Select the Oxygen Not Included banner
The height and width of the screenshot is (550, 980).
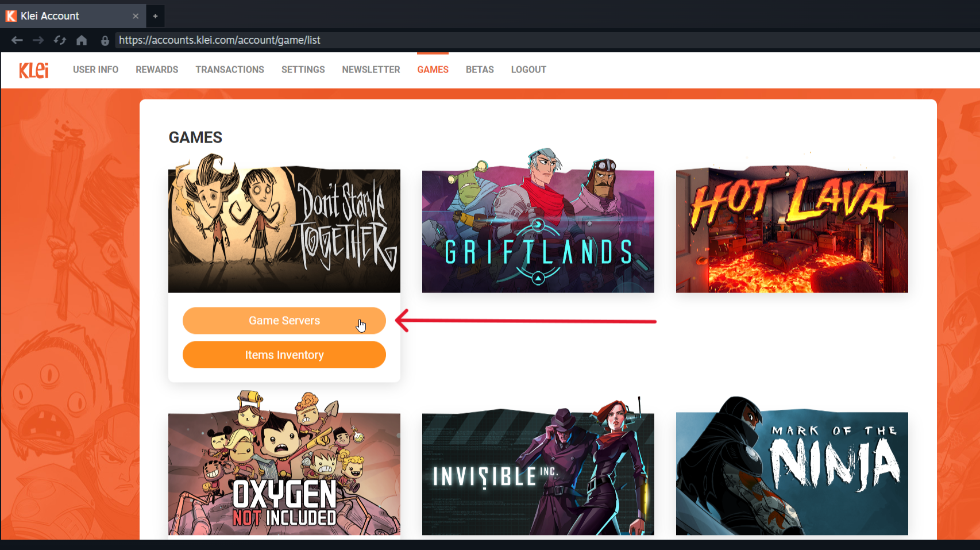(x=284, y=463)
